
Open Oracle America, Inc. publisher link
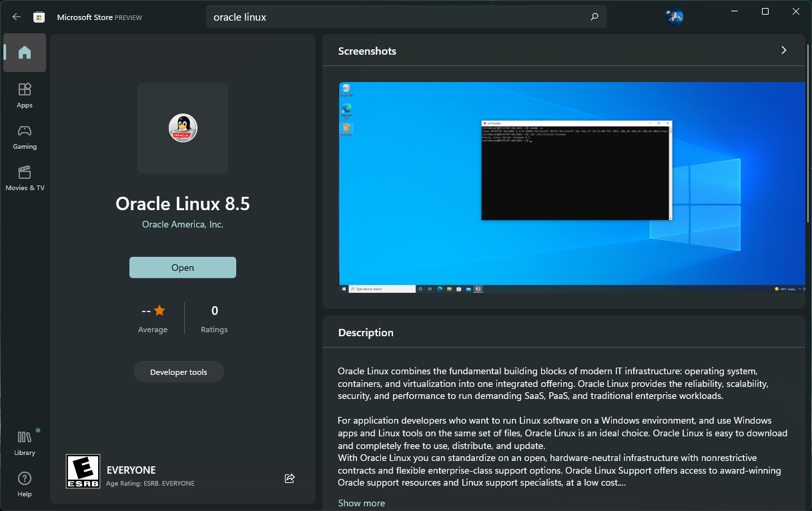pos(183,225)
